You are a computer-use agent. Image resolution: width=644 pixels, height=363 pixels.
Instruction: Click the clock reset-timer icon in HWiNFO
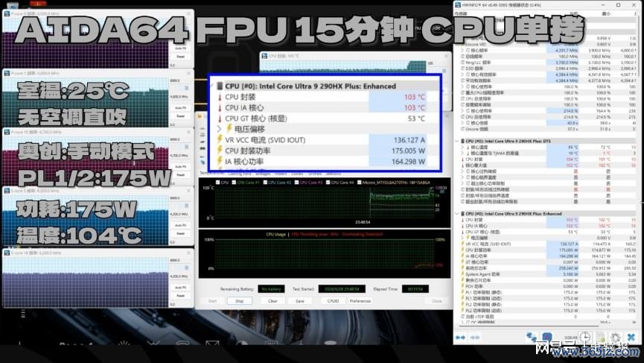tap(585, 338)
